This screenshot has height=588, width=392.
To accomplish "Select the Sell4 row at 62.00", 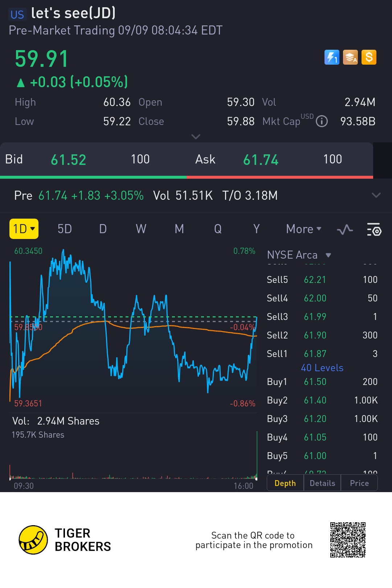I will point(322,298).
